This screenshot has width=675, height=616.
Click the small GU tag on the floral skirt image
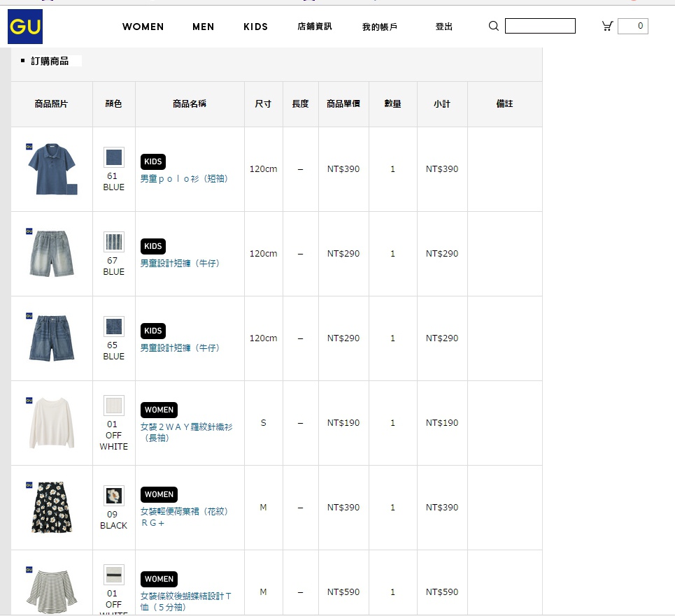point(29,485)
